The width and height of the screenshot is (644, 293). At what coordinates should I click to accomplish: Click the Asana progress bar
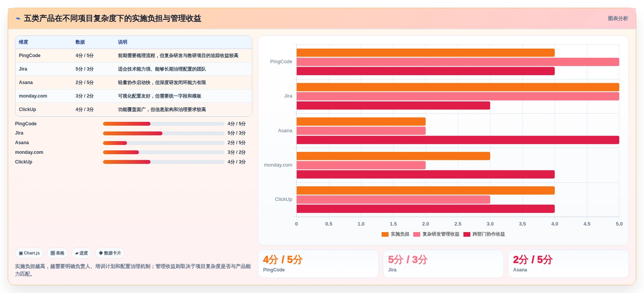[164, 143]
